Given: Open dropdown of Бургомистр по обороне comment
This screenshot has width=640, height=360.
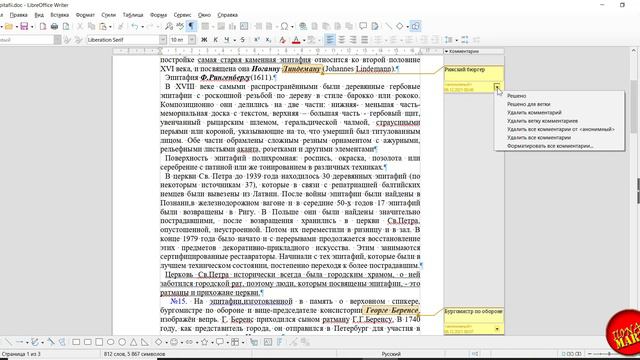Looking at the screenshot, I should tap(497, 329).
